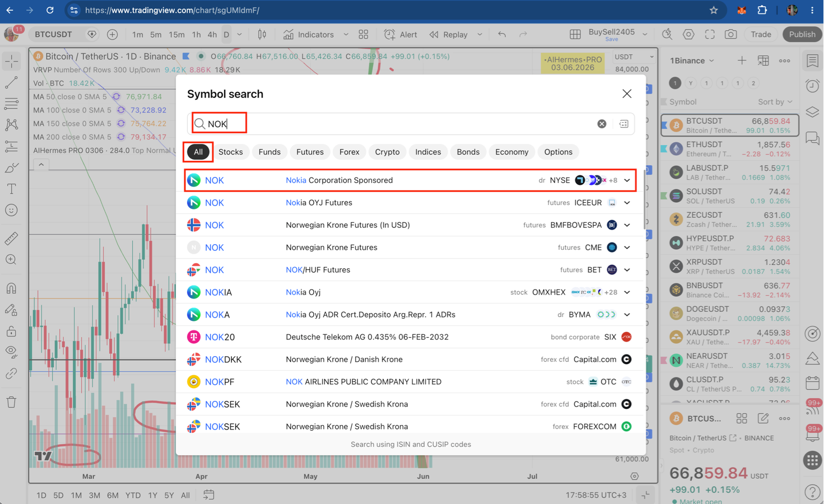Image resolution: width=824 pixels, height=504 pixels.
Task: Toggle lock all drawing tools
Action: click(11, 331)
